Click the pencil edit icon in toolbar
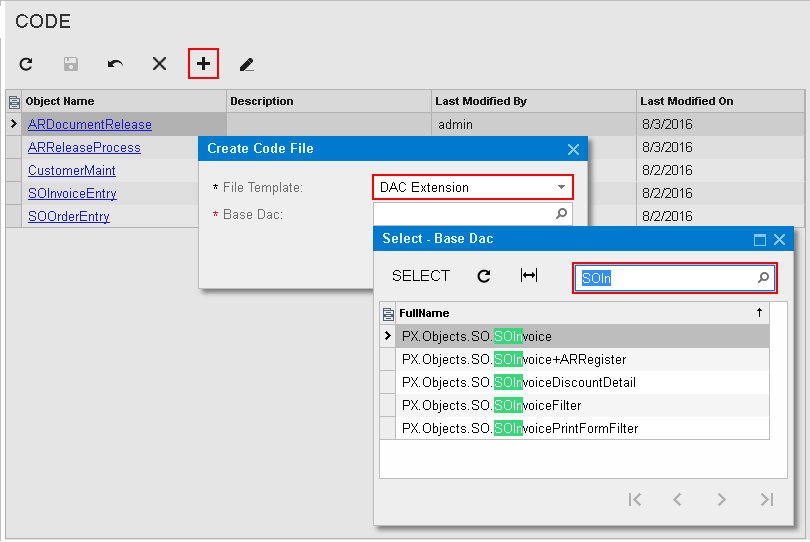810x542 pixels. pyautogui.click(x=247, y=64)
